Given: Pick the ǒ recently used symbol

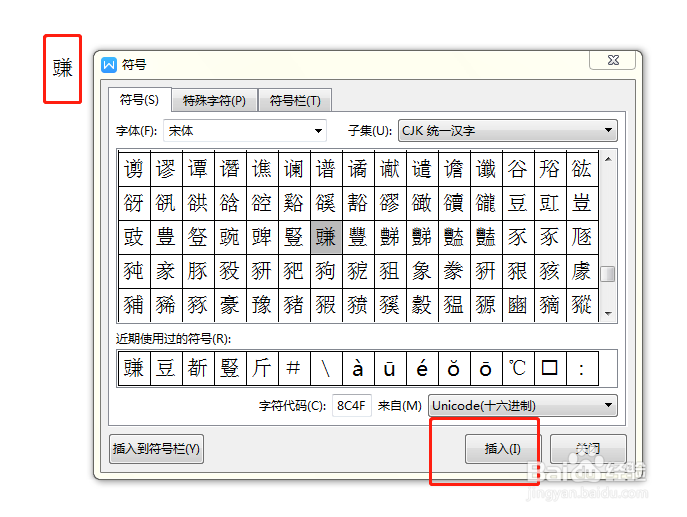Looking at the screenshot, I should (x=454, y=368).
